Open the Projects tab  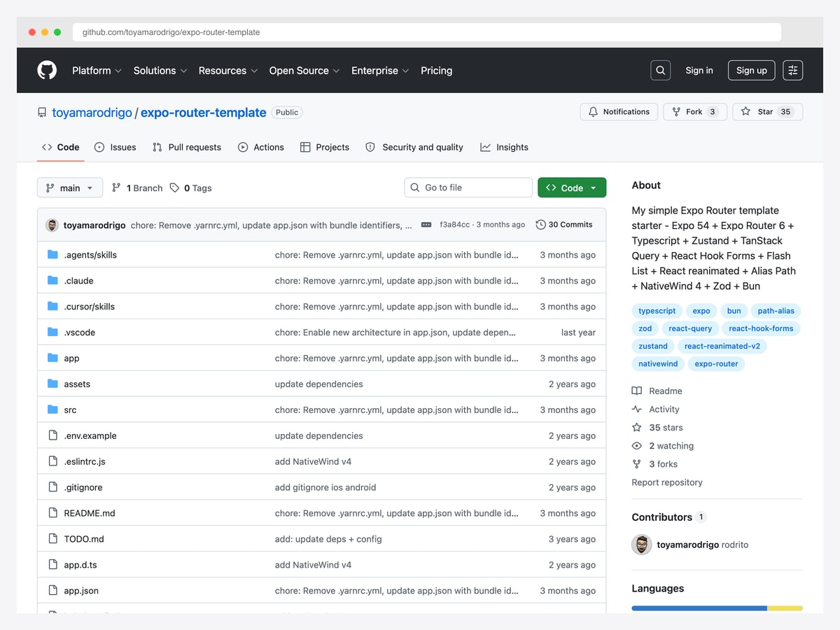325,147
